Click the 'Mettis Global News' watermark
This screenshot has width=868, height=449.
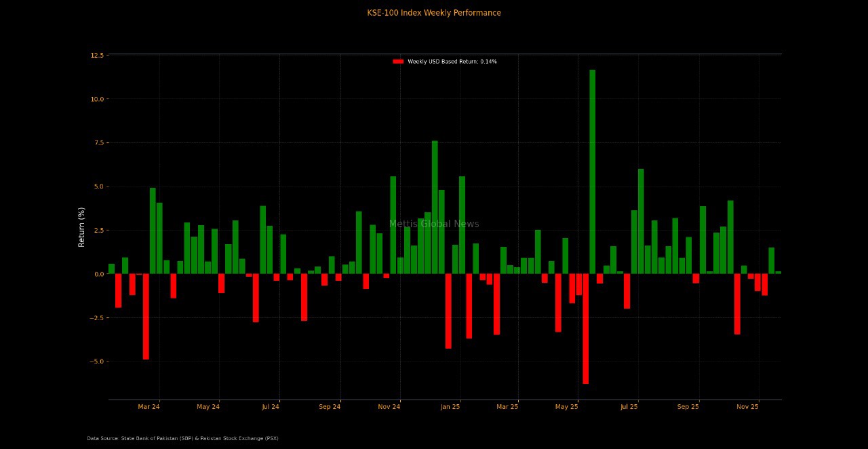(x=434, y=224)
